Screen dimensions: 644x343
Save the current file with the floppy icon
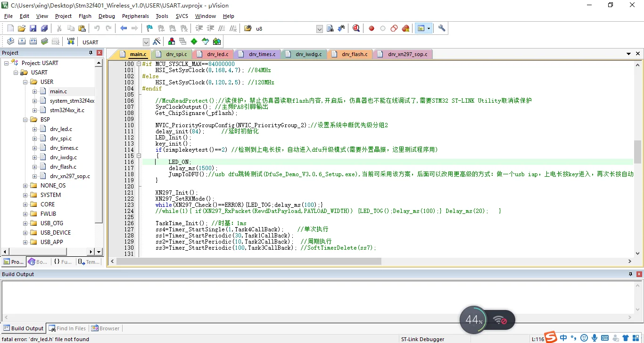pyautogui.click(x=33, y=28)
